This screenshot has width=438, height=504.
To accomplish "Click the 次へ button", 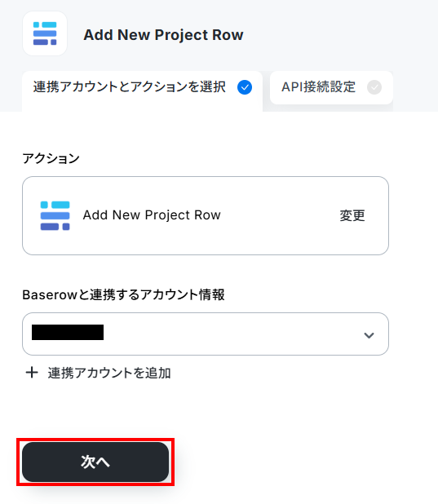I will pyautogui.click(x=95, y=462).
